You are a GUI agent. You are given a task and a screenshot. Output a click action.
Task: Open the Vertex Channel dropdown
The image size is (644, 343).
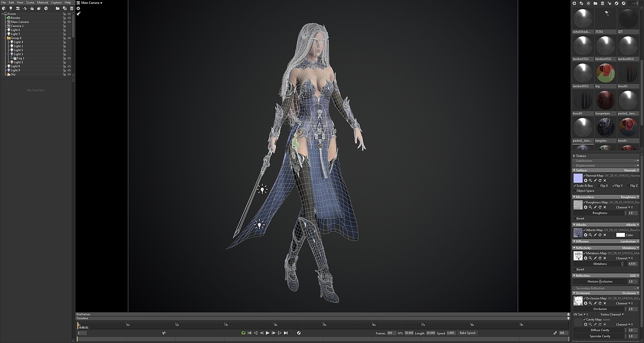(x=612, y=314)
